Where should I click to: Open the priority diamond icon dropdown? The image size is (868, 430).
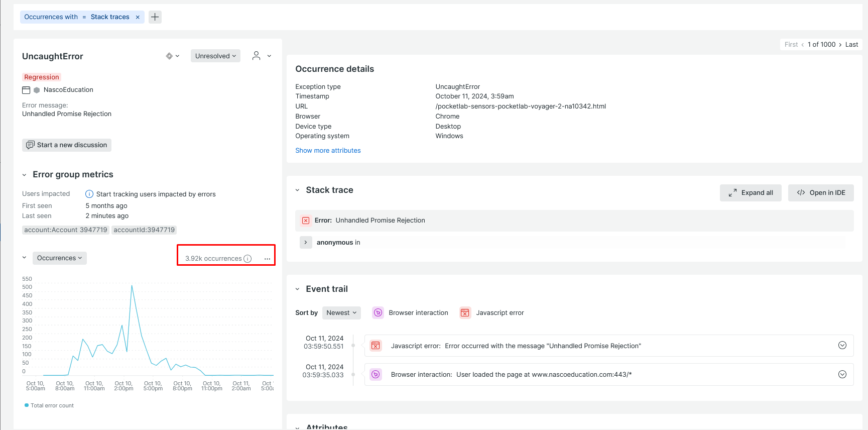click(172, 56)
